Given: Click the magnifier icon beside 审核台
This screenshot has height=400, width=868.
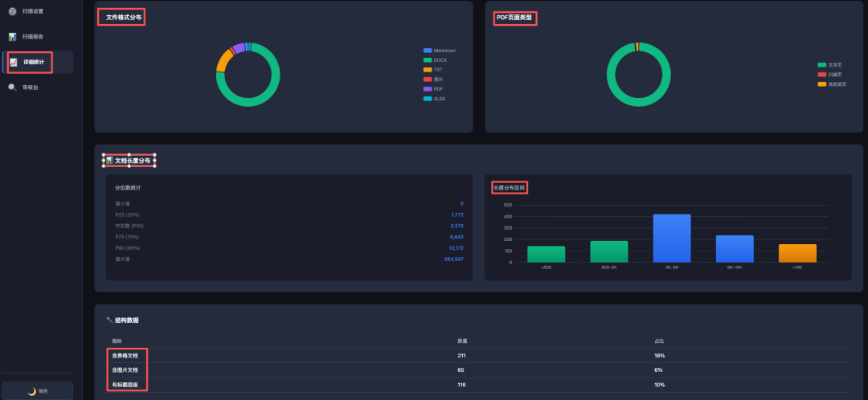Looking at the screenshot, I should (x=12, y=88).
